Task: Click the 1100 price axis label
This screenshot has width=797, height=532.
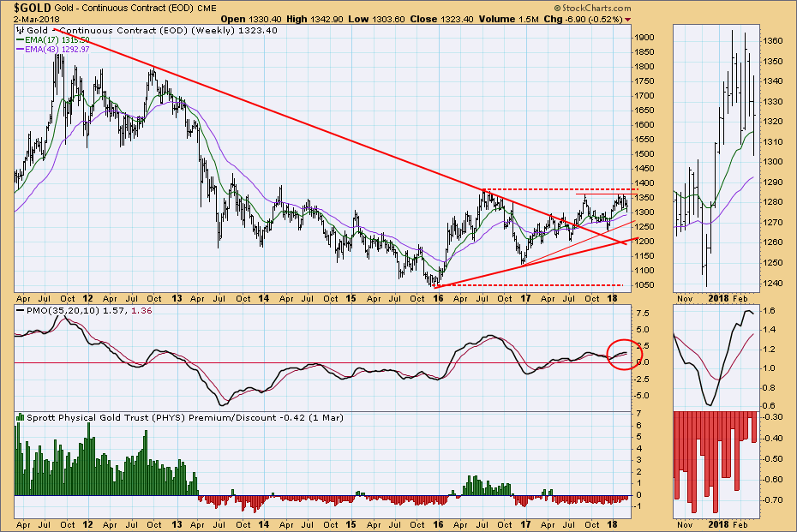Action: pos(644,271)
